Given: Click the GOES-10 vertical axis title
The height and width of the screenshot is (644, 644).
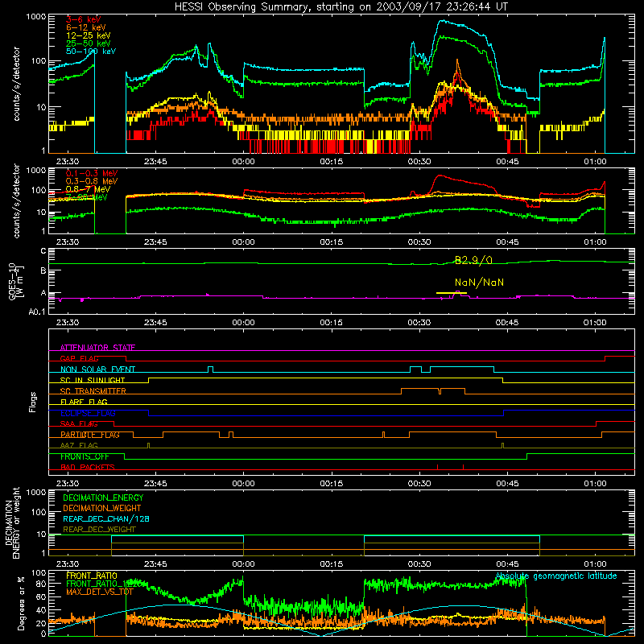Looking at the screenshot, I should (x=16, y=281).
